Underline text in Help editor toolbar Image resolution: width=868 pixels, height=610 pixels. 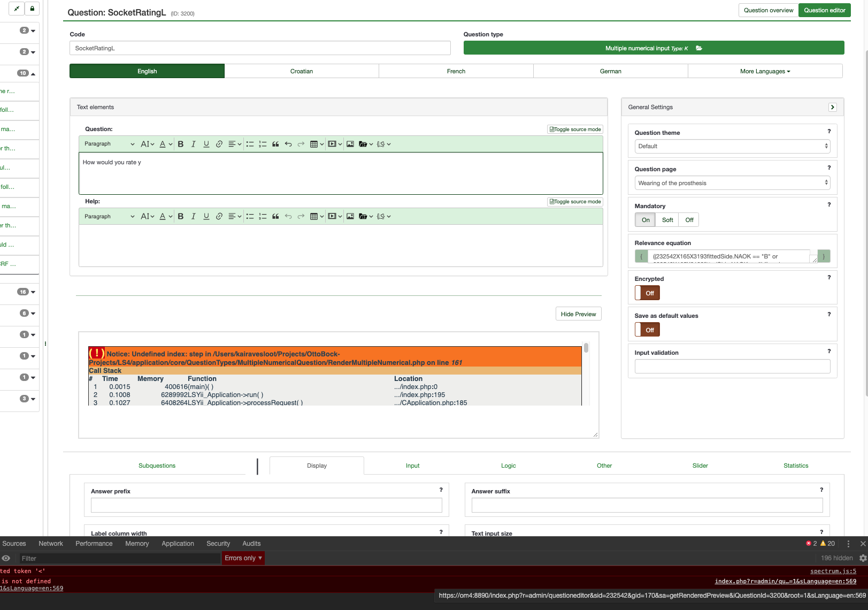click(x=206, y=216)
